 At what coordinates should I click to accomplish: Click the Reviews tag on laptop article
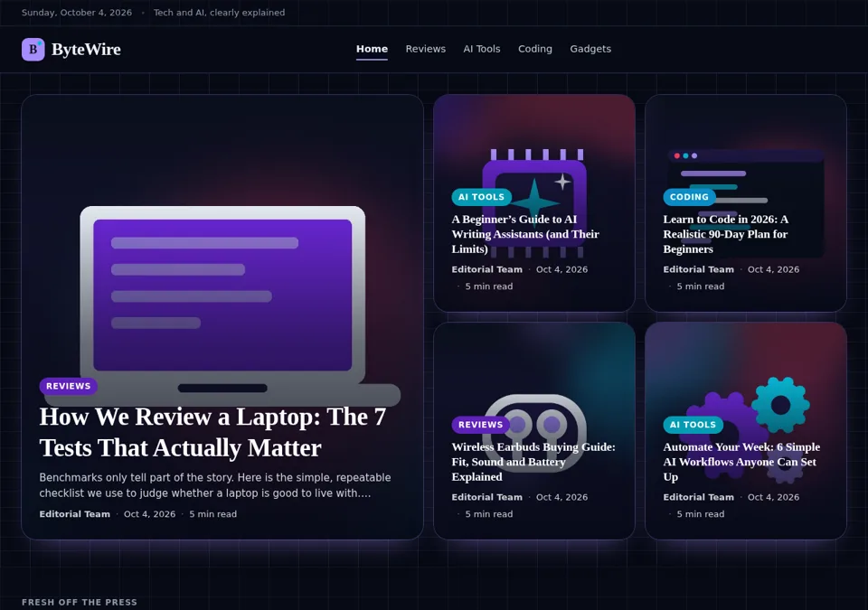click(x=68, y=386)
